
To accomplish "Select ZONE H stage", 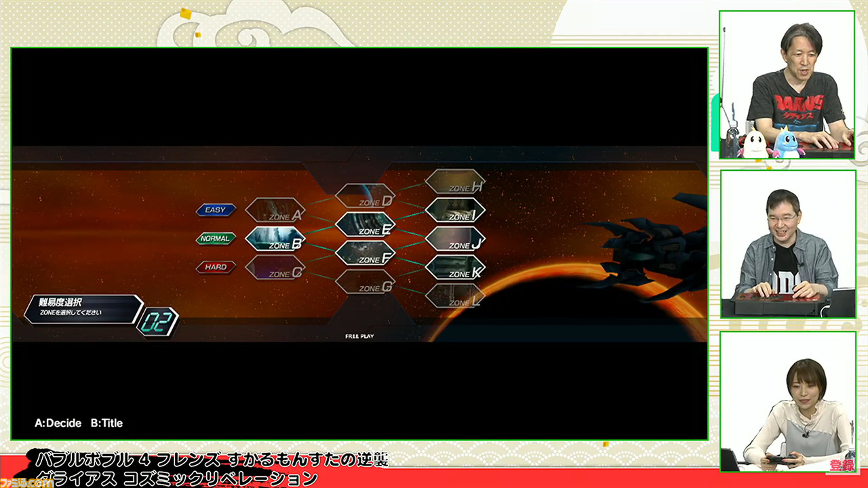I will click(x=455, y=182).
